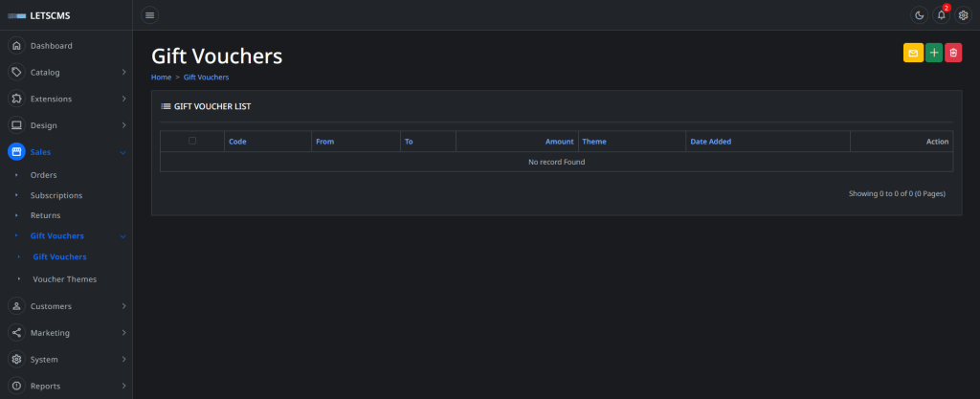The image size is (980, 399).
Task: Click the Customers person icon
Action: tap(16, 306)
